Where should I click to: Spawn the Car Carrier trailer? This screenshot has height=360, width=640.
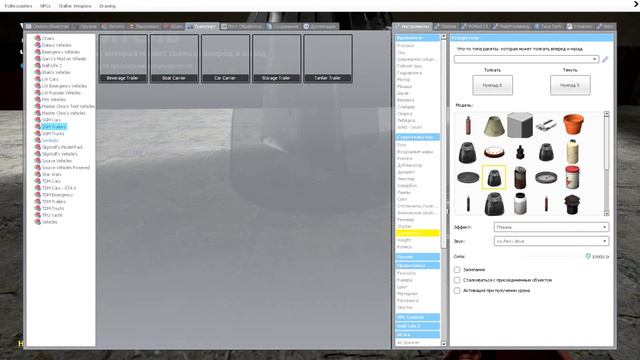[225, 59]
